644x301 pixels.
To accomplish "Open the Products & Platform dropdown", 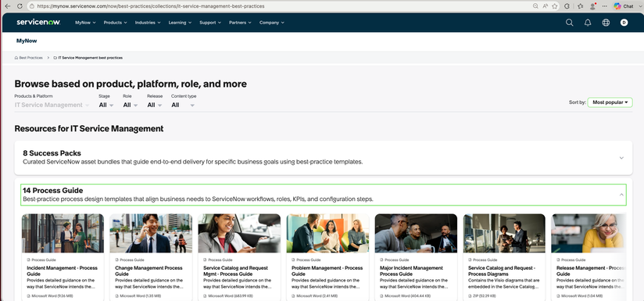I will (52, 105).
